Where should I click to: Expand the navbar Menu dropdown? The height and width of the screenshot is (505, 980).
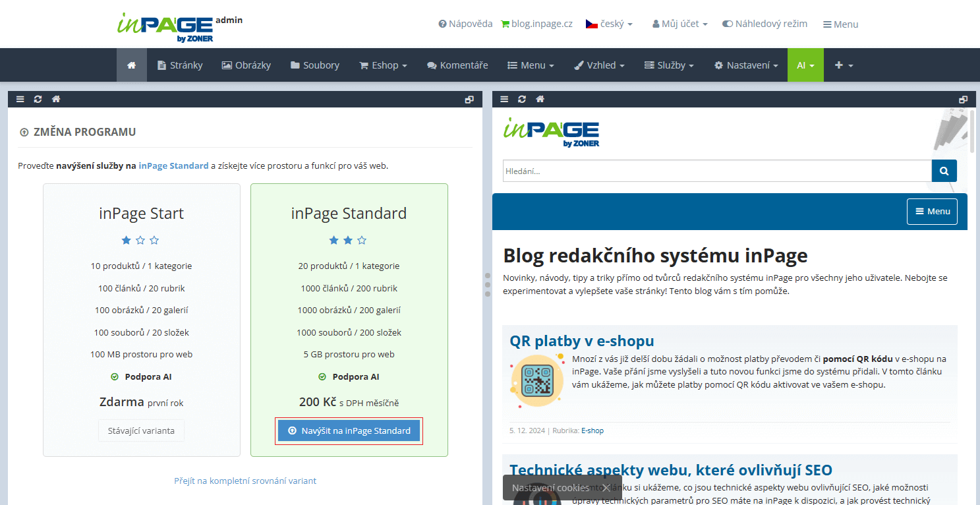pos(531,65)
